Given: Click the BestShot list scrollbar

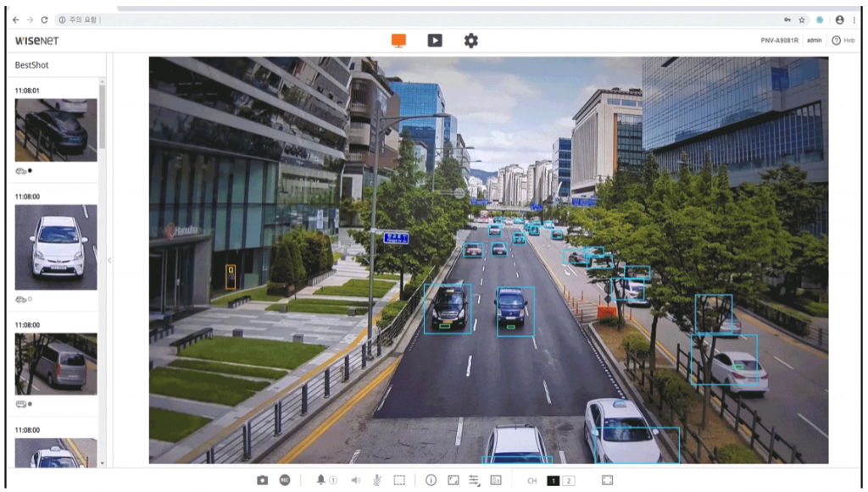Looking at the screenshot, I should [102, 119].
